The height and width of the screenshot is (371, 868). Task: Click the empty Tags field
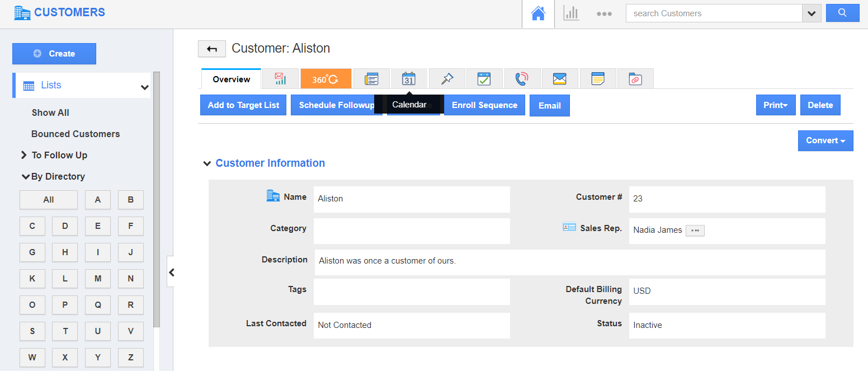coord(412,292)
